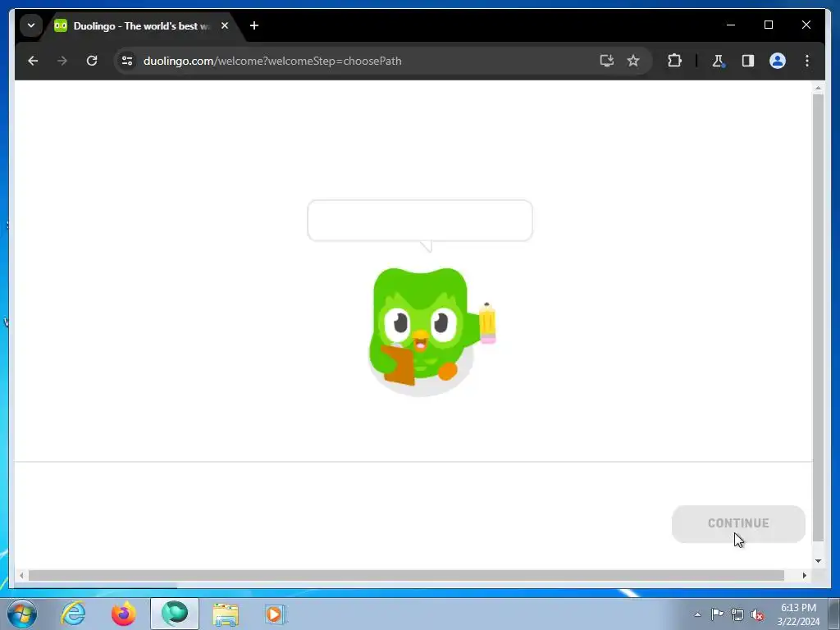Click the active browser taskbar icon

tap(175, 614)
